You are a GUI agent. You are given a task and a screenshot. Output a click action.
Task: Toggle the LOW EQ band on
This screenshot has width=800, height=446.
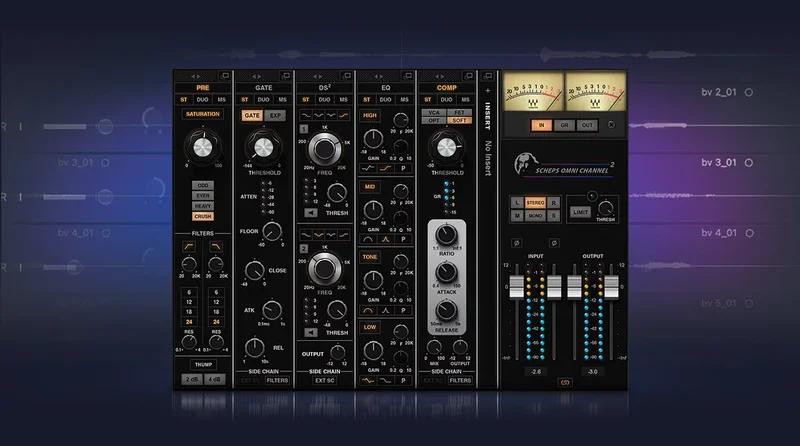(x=370, y=327)
